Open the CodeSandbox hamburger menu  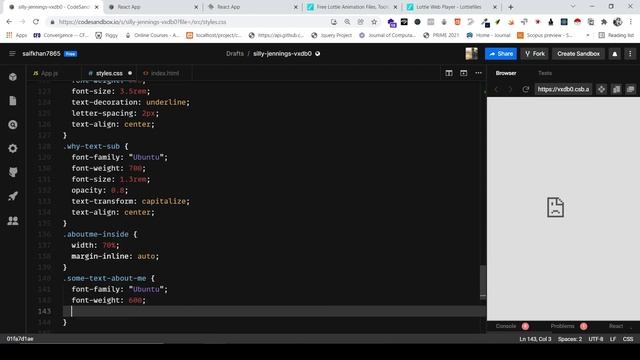[x=12, y=53]
